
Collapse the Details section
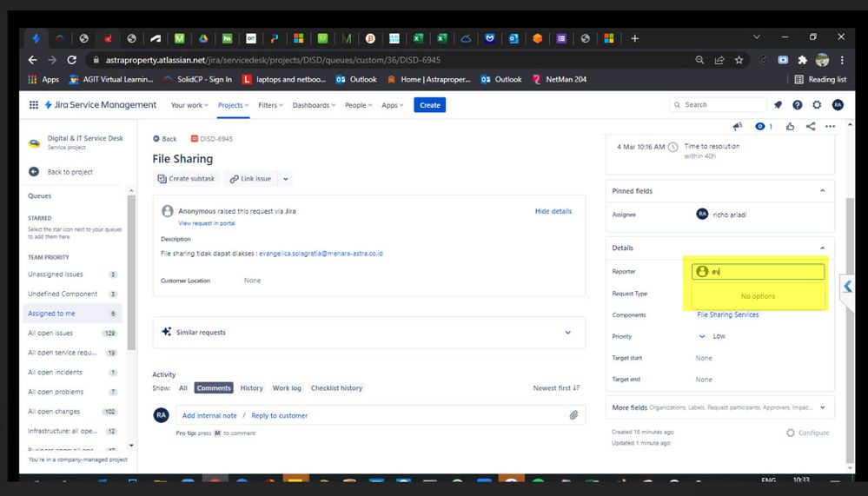823,248
